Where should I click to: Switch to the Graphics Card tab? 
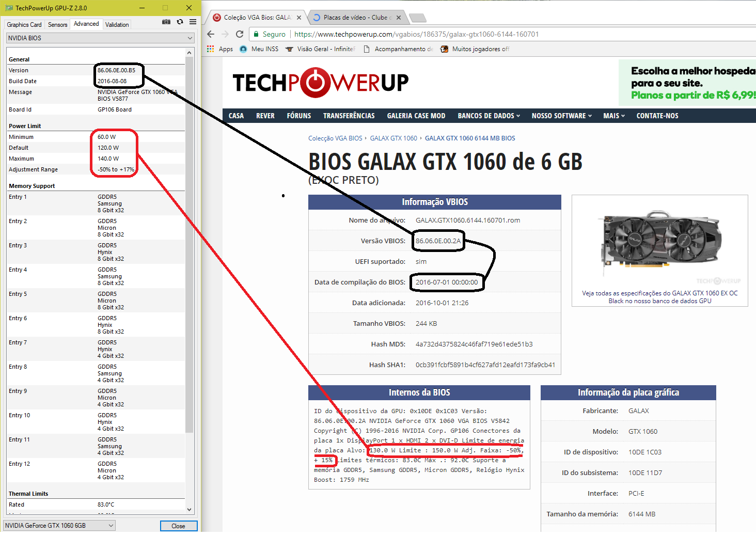pos(24,24)
